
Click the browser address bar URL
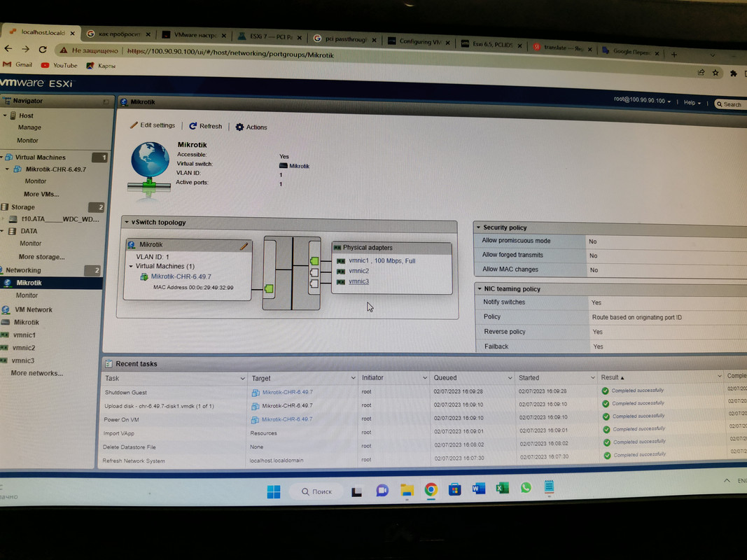(x=230, y=54)
